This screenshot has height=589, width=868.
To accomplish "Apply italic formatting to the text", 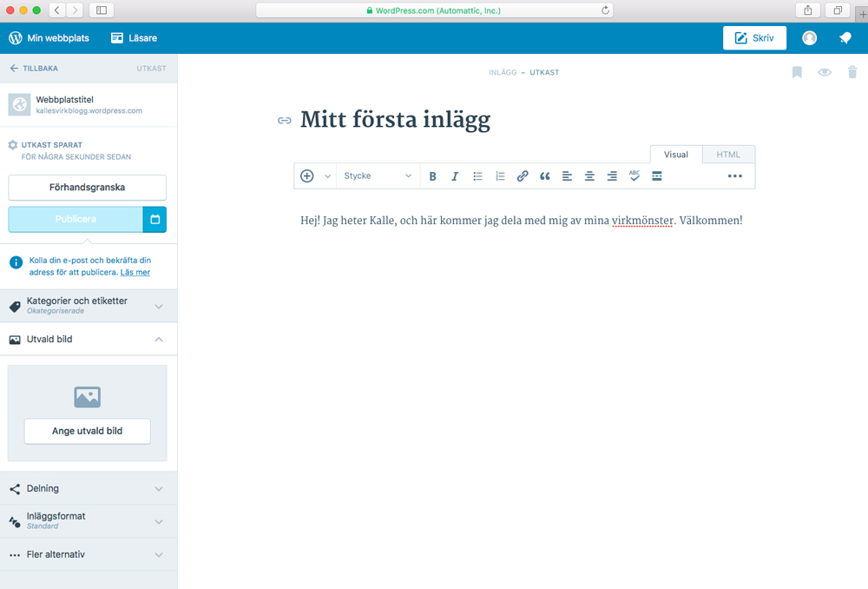I will pos(455,176).
